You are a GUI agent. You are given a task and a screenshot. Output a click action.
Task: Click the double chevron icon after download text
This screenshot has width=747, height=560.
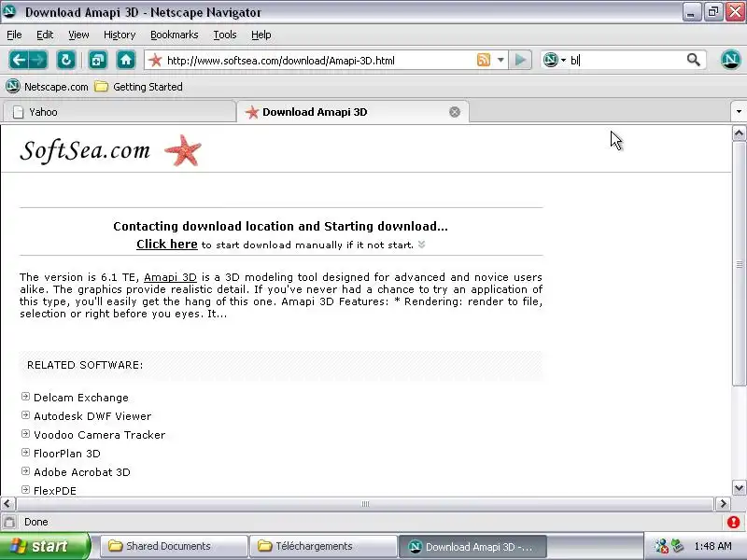click(x=421, y=245)
